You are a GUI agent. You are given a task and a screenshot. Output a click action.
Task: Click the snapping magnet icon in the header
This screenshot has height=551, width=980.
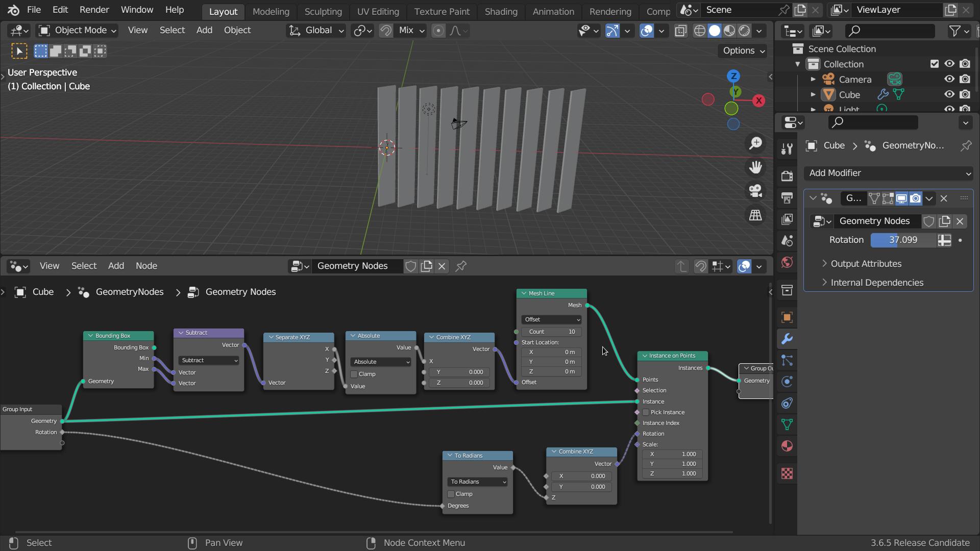385,31
